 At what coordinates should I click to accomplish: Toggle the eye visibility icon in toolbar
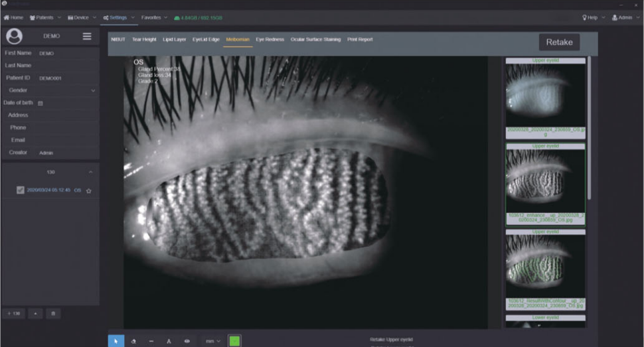pos(187,341)
